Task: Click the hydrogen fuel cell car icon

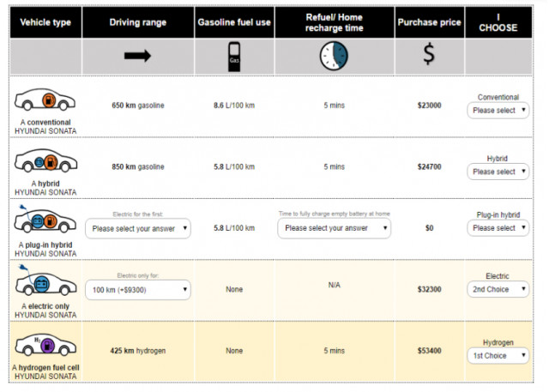Action: click(45, 345)
